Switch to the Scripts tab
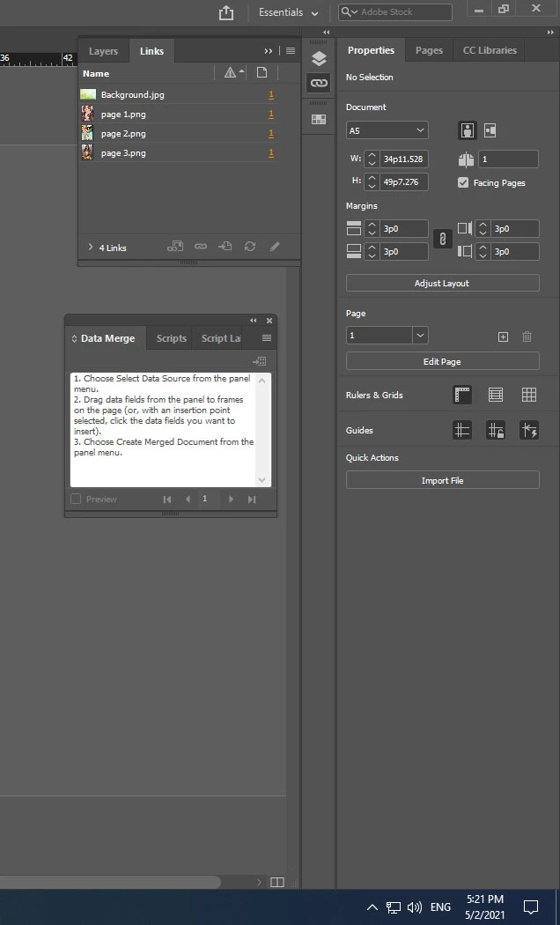Image resolution: width=560 pixels, height=925 pixels. tap(172, 338)
